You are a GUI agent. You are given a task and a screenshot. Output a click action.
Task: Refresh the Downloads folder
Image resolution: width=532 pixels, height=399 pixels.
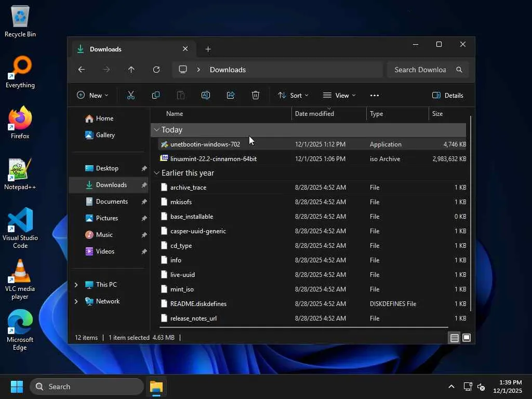click(156, 70)
